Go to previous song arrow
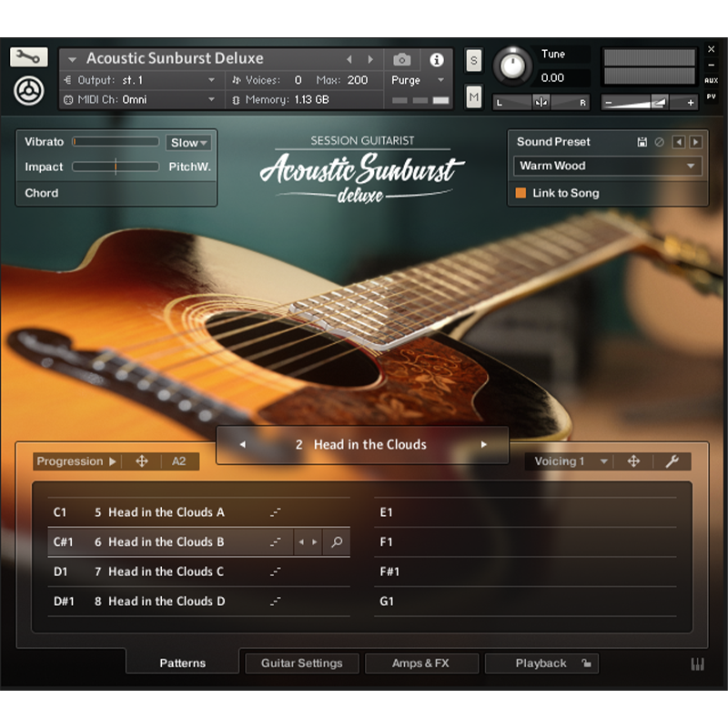 242,444
